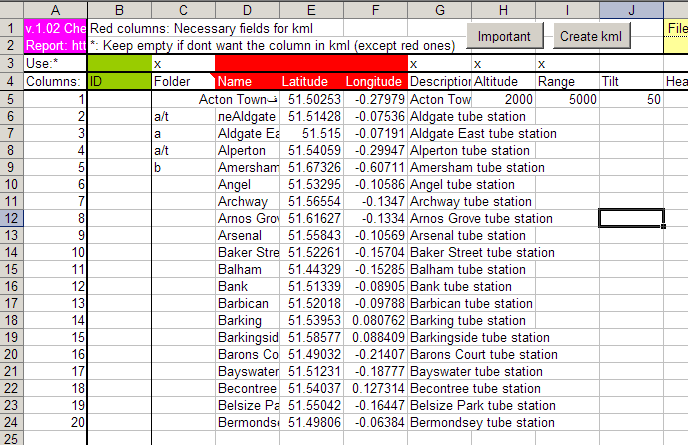Click the red Name header cell
Image resolution: width=688 pixels, height=445 pixels.
tap(247, 82)
